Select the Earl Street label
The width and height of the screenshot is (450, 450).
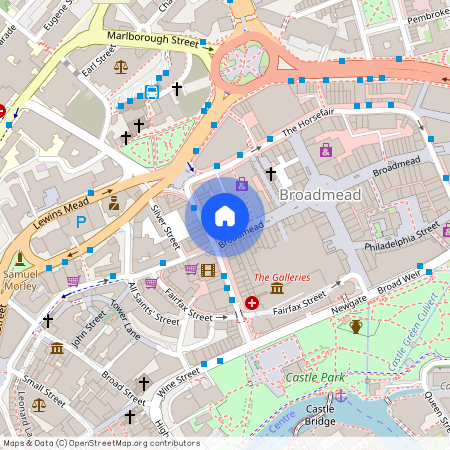click(x=99, y=61)
